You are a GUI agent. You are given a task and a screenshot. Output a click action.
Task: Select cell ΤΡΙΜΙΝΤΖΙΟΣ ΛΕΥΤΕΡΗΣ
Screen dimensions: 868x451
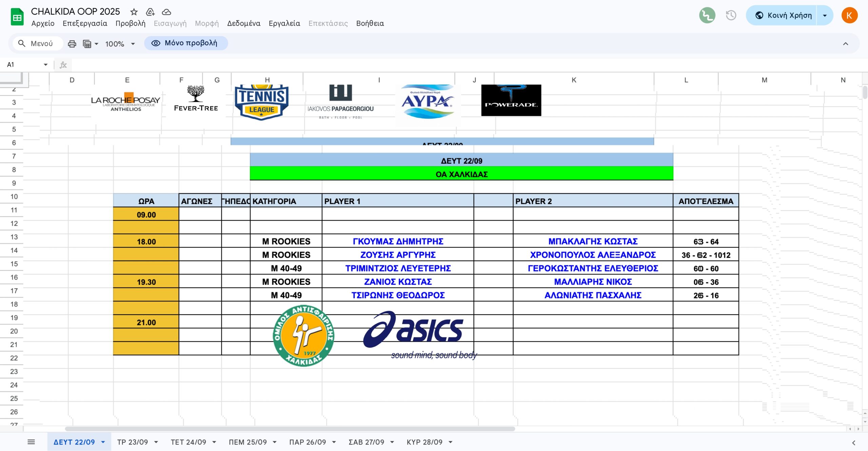398,268
